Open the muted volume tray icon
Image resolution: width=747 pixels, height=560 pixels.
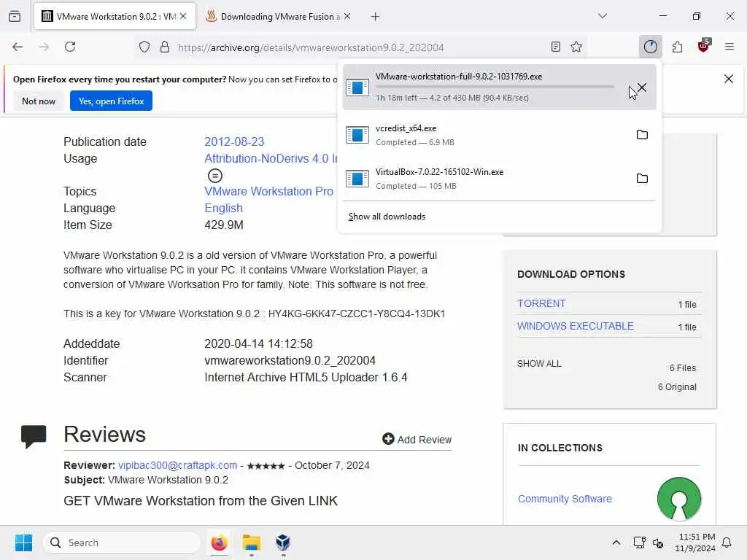(659, 542)
